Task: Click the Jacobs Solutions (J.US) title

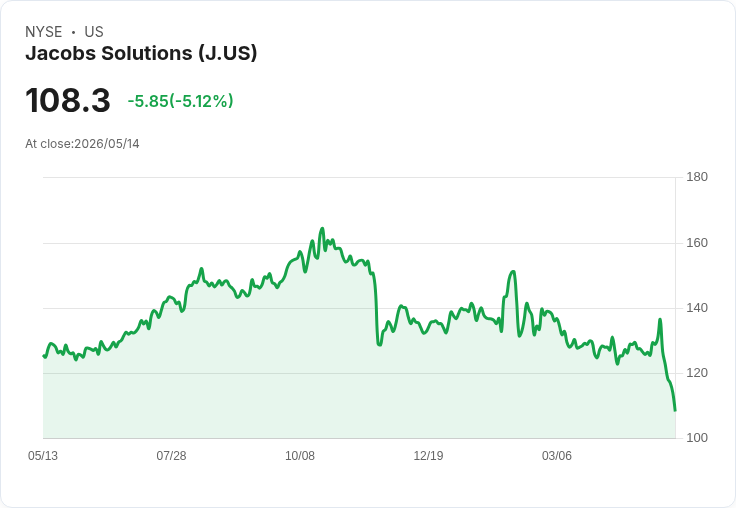Action: [141, 53]
